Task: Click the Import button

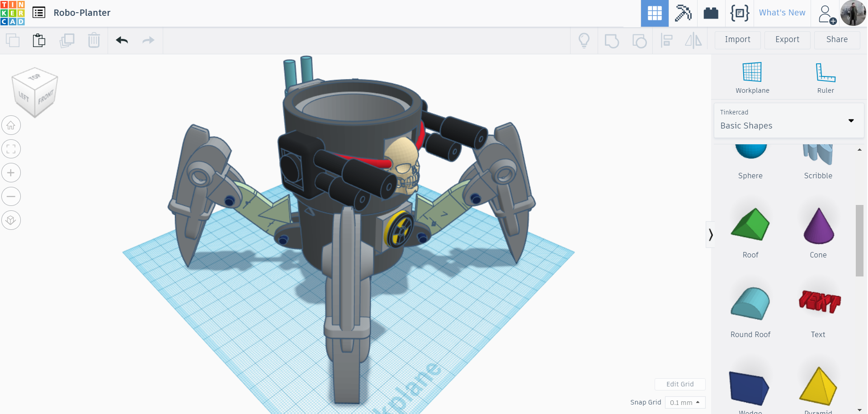Action: (x=738, y=40)
